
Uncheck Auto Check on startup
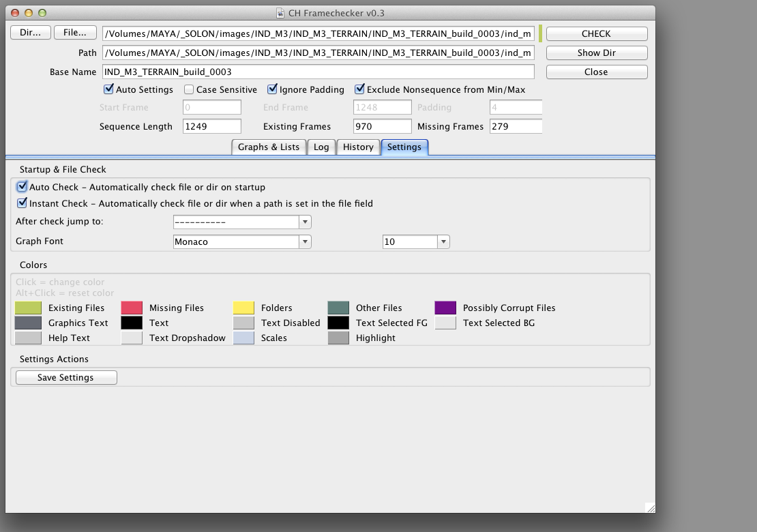point(22,187)
